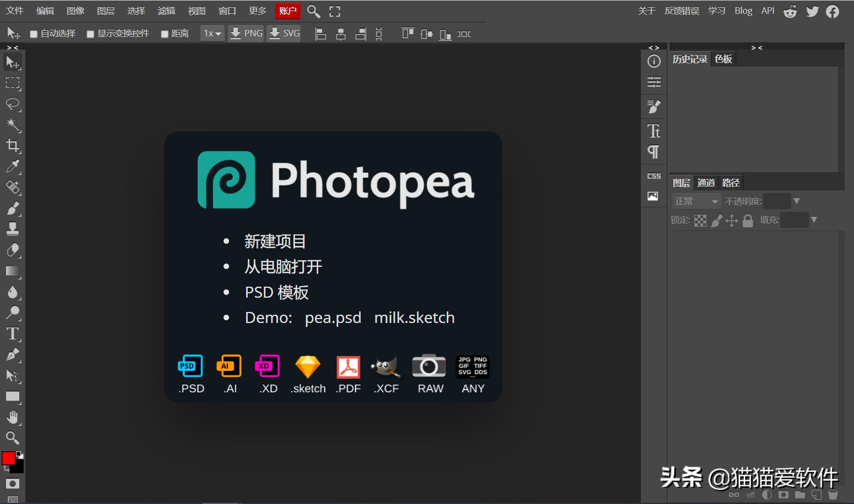Expand the 正常 blend mode dropdown

coord(697,201)
